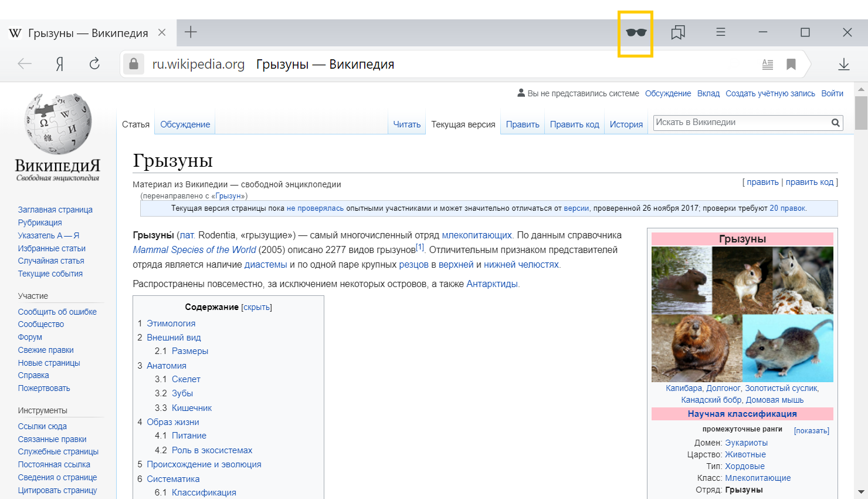This screenshot has width=868, height=499.
Task: Open the bookmarks collections icon in title bar
Action: click(x=678, y=33)
